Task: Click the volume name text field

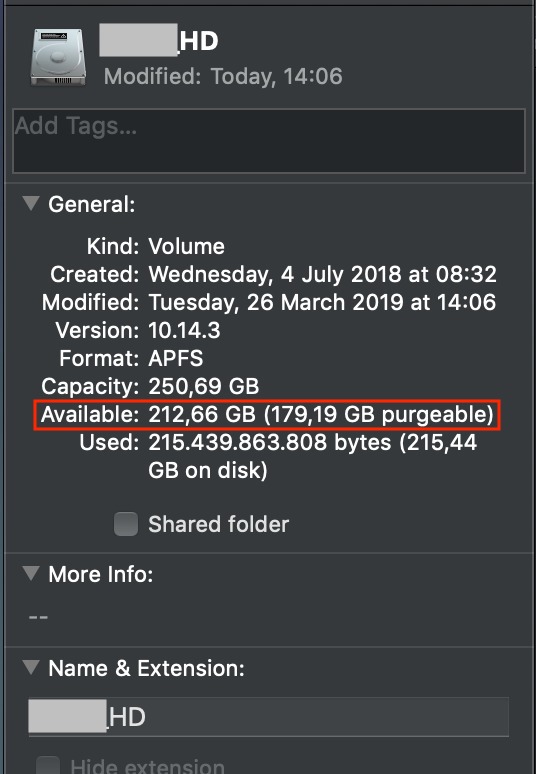Action: [268, 717]
